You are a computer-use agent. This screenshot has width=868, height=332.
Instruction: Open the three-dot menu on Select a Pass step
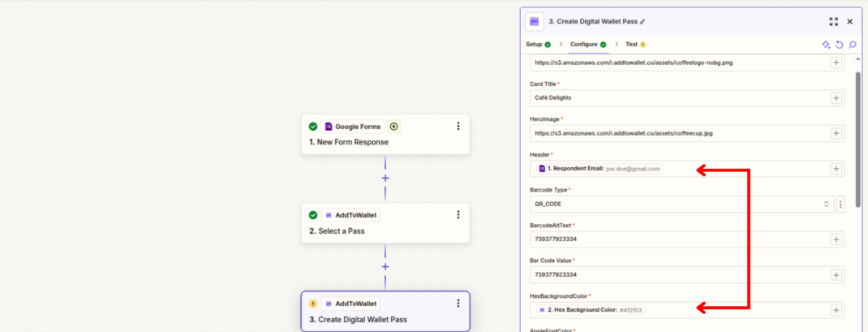(x=458, y=214)
